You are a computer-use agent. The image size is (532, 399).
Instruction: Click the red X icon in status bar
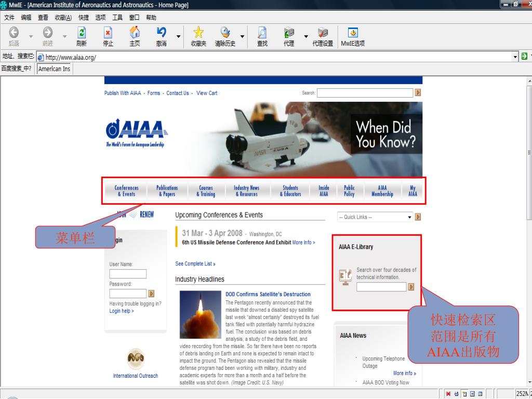(x=448, y=394)
